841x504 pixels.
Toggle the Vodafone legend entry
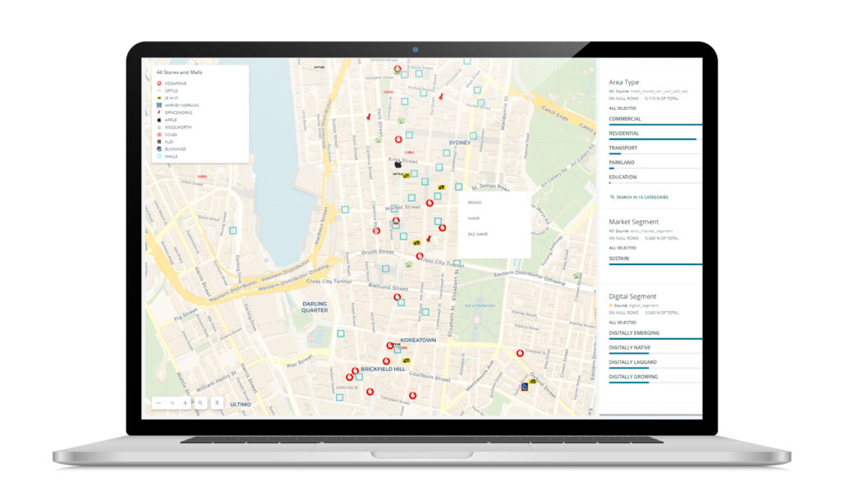coord(176,84)
